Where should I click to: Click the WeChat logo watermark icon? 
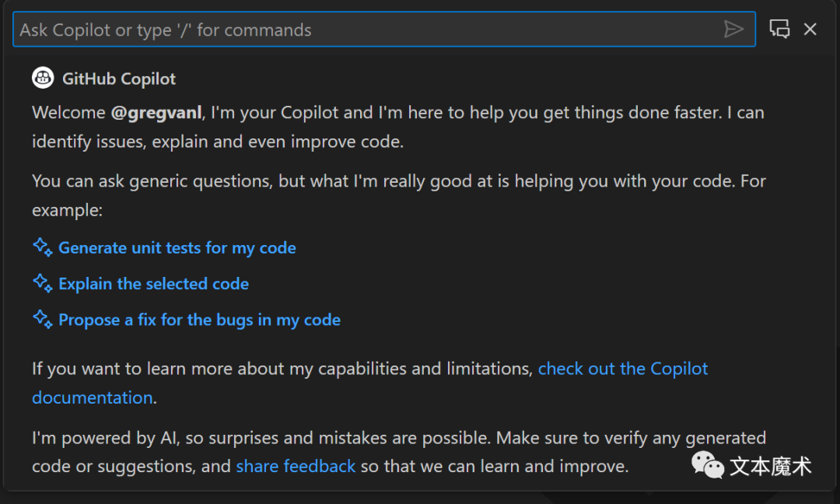pyautogui.click(x=708, y=465)
